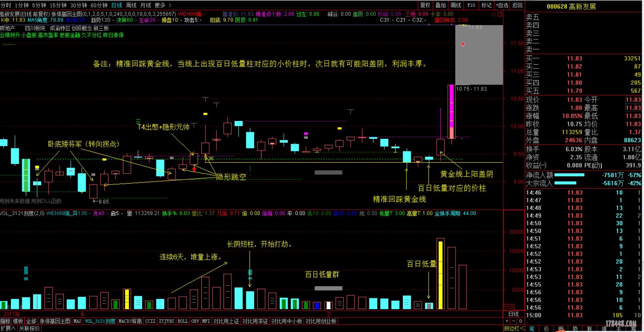Choose 涨停基因主图 indicator
Image resolution: width=644 pixels, height=332 pixels.
pyautogui.click(x=55, y=321)
